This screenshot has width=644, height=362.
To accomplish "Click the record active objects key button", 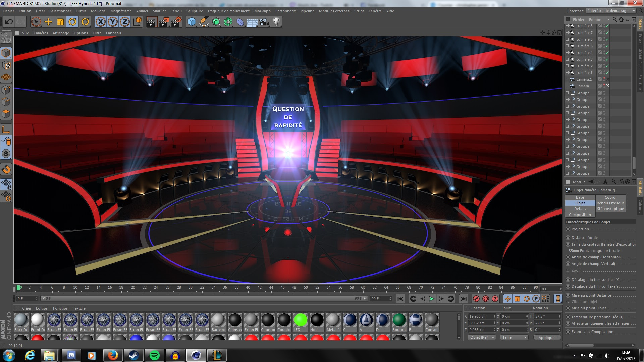I will [x=476, y=299].
